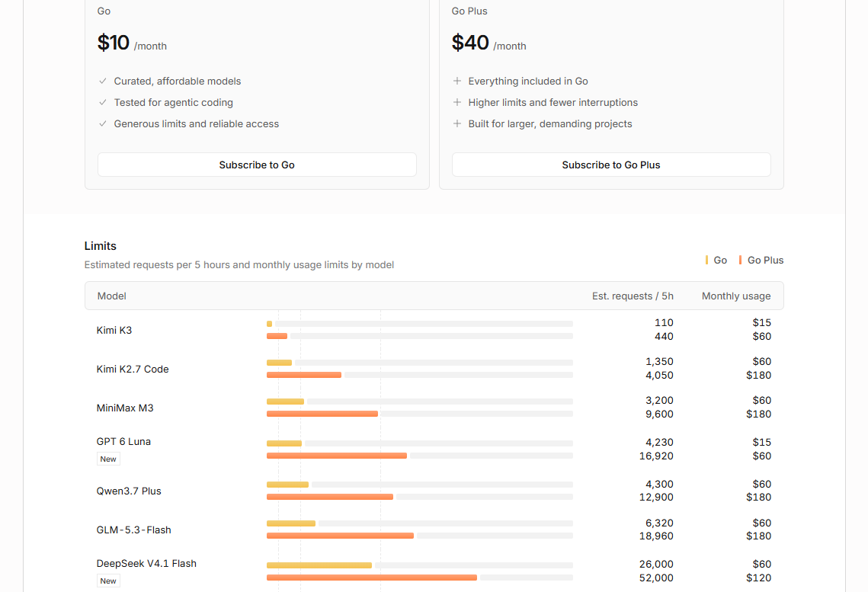
Task: Click the New badge under DeepSeek V4.1 Flash
Action: pos(108,581)
